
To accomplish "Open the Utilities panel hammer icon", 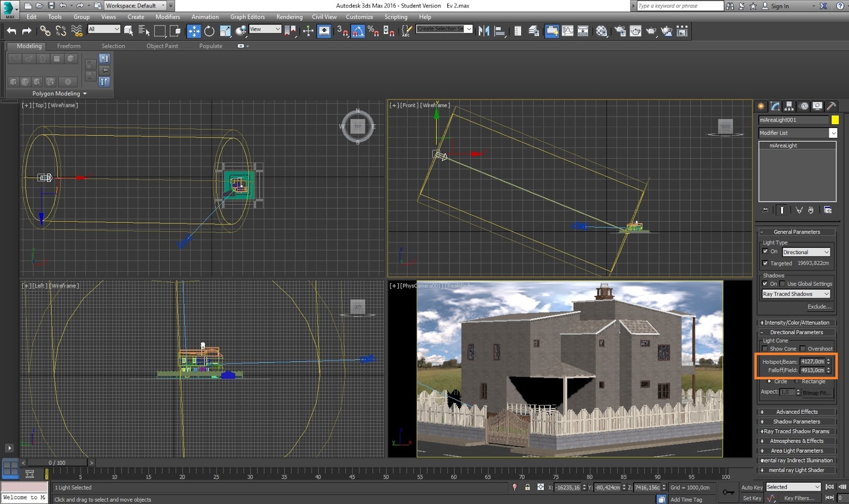I will [831, 106].
